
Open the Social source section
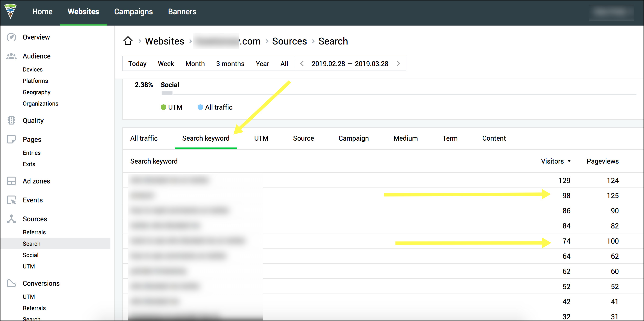click(30, 255)
